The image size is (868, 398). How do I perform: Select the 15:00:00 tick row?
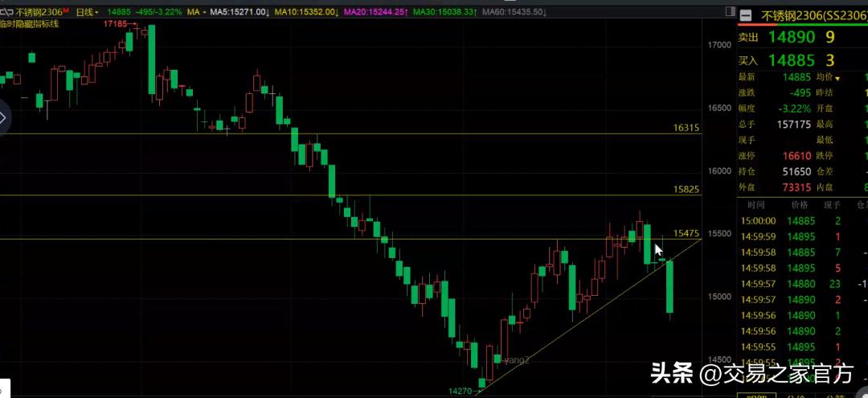pyautogui.click(x=803, y=221)
